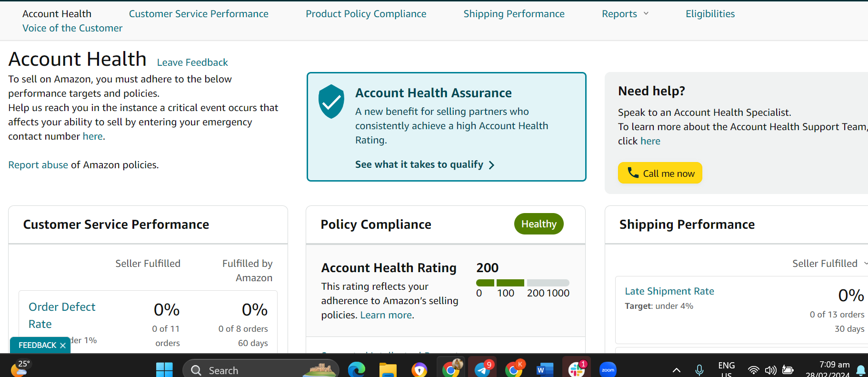Viewport: 868px width, 377px height.
Task: Click the Account Health Rating progress bar
Action: click(x=523, y=283)
